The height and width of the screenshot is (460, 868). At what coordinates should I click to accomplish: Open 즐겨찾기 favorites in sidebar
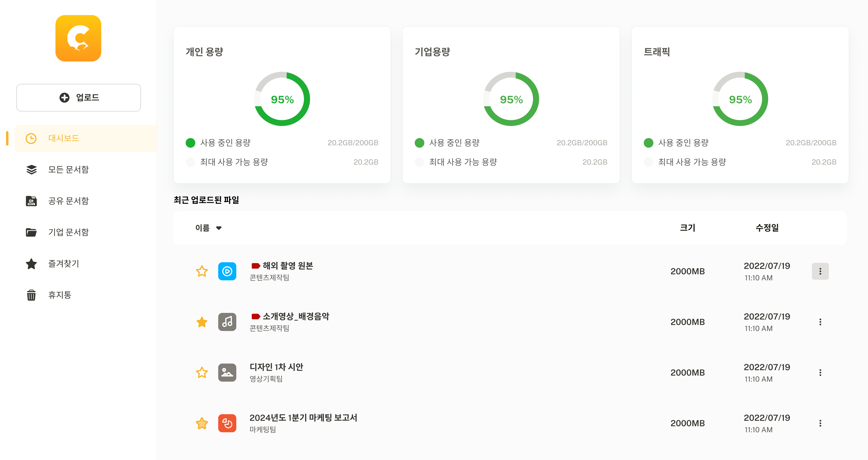[x=64, y=263]
